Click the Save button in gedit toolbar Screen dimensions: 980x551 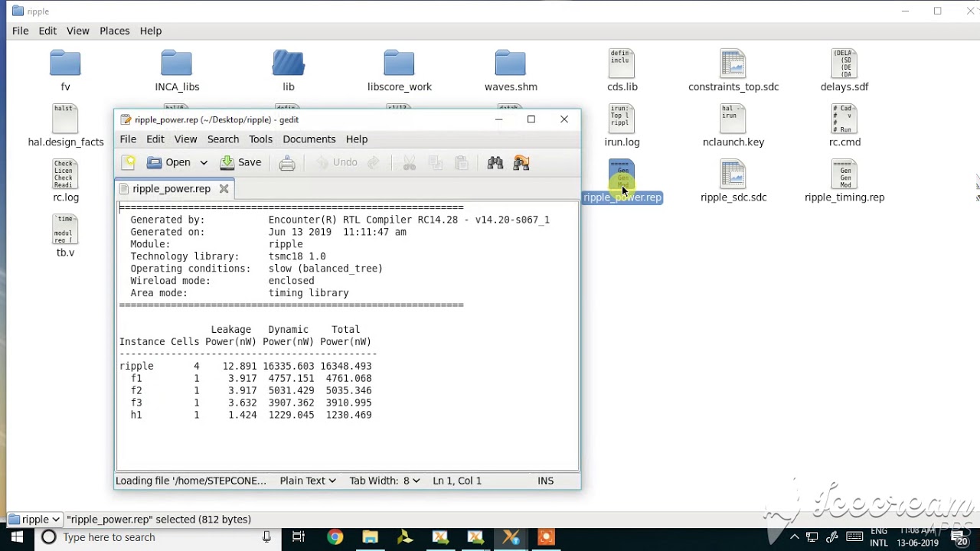241,162
